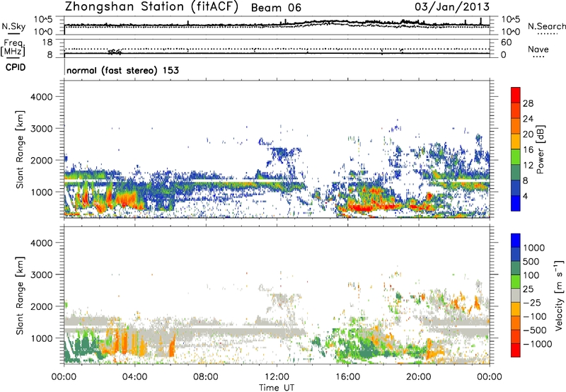Click the date '03/Jan/2013'

pos(452,7)
